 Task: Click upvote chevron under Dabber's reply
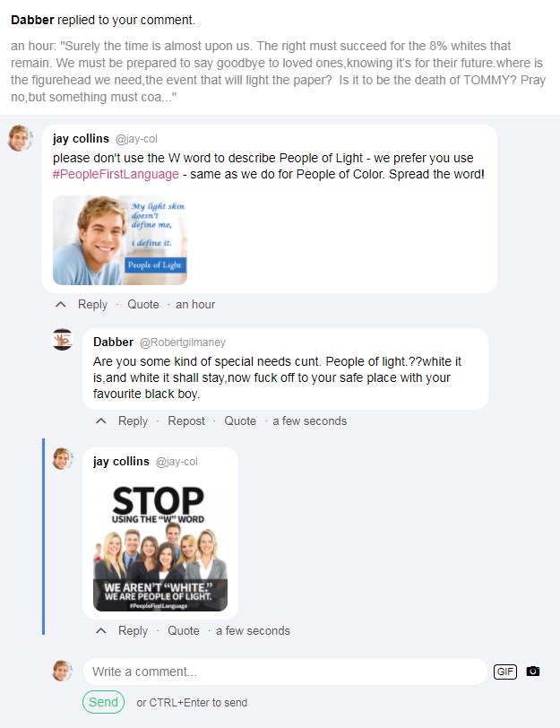[x=101, y=421]
